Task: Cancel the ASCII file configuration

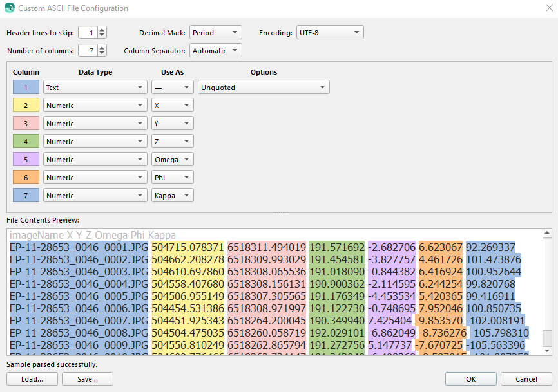Action: point(527,379)
